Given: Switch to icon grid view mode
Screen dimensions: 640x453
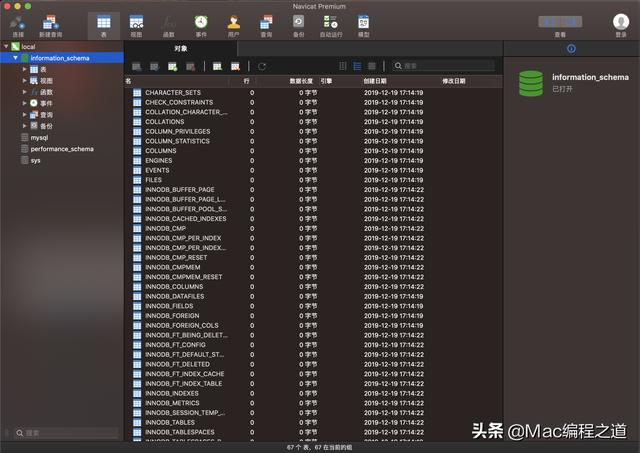Looking at the screenshot, I should [x=342, y=66].
